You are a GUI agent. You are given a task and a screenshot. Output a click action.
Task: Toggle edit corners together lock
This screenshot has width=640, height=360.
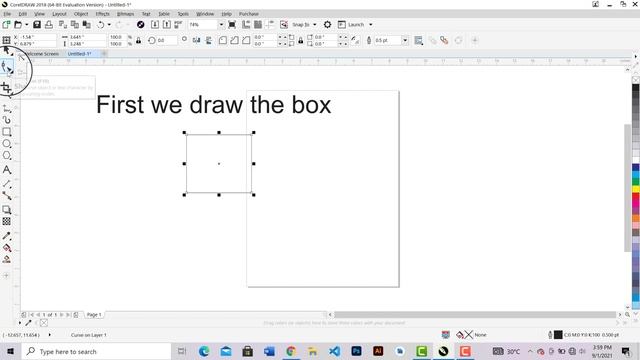300,40
